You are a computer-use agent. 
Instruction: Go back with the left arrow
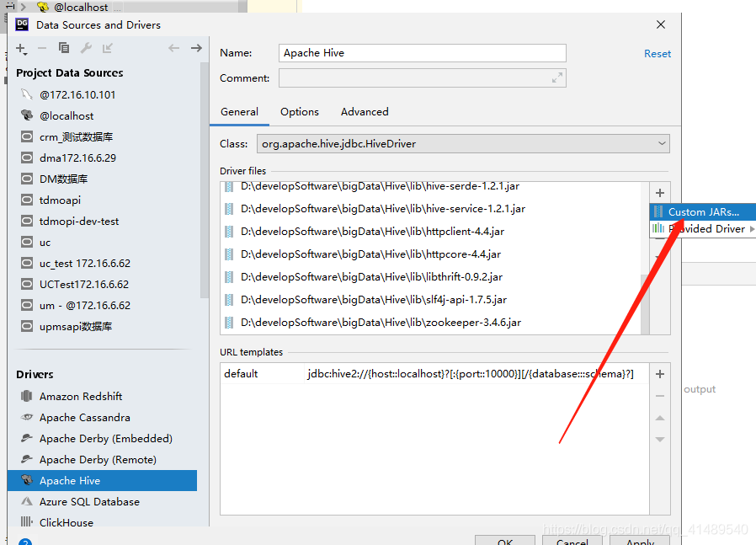coord(174,48)
